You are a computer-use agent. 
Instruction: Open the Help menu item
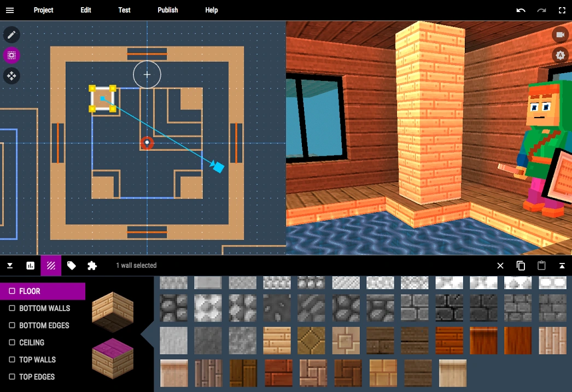coord(211,10)
